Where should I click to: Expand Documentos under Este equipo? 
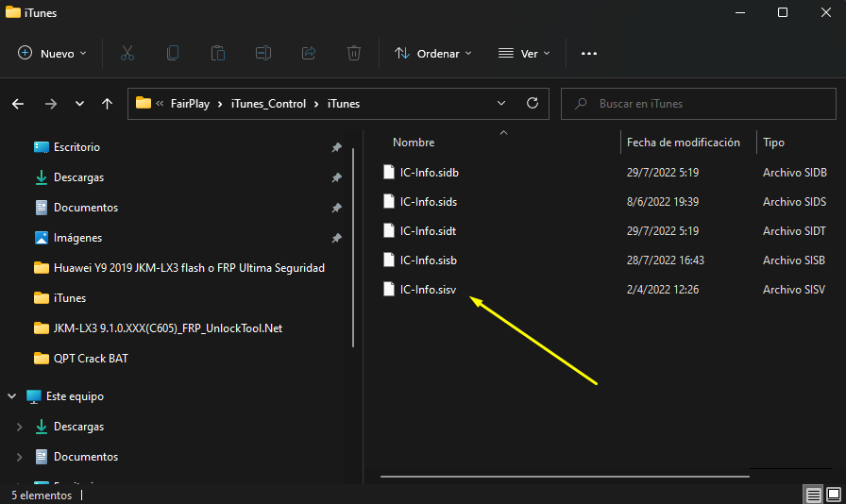coord(20,457)
